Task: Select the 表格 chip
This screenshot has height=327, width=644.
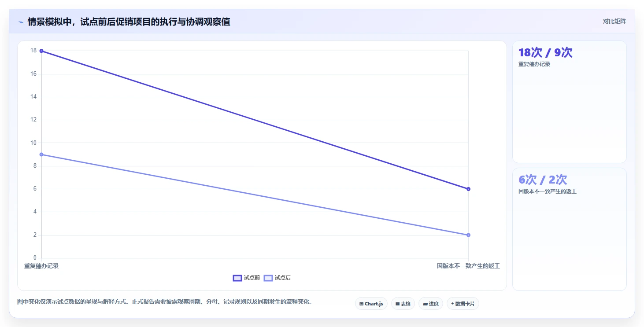Action: click(403, 304)
